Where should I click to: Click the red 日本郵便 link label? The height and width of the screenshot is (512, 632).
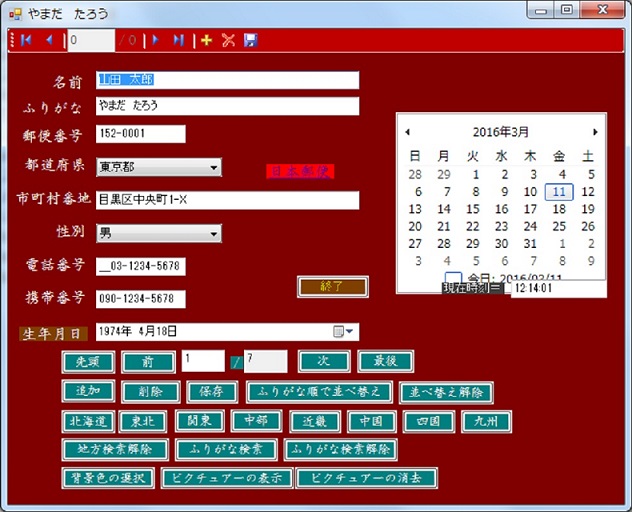click(300, 171)
